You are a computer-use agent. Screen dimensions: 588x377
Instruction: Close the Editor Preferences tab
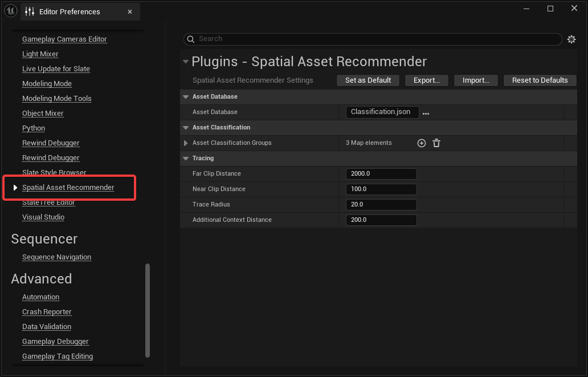coord(130,11)
